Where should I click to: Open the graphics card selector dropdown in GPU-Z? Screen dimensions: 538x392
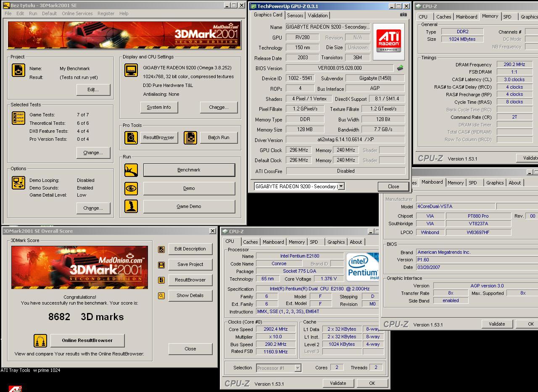pos(341,186)
